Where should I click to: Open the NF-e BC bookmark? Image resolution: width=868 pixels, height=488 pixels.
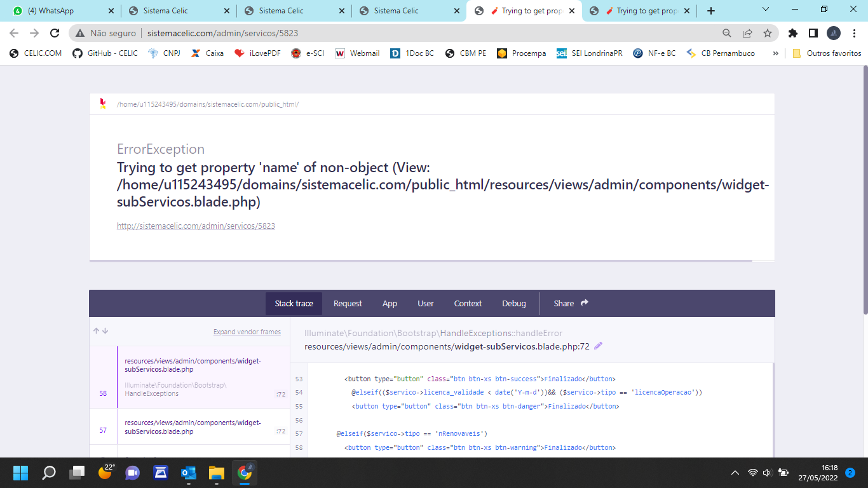(654, 53)
